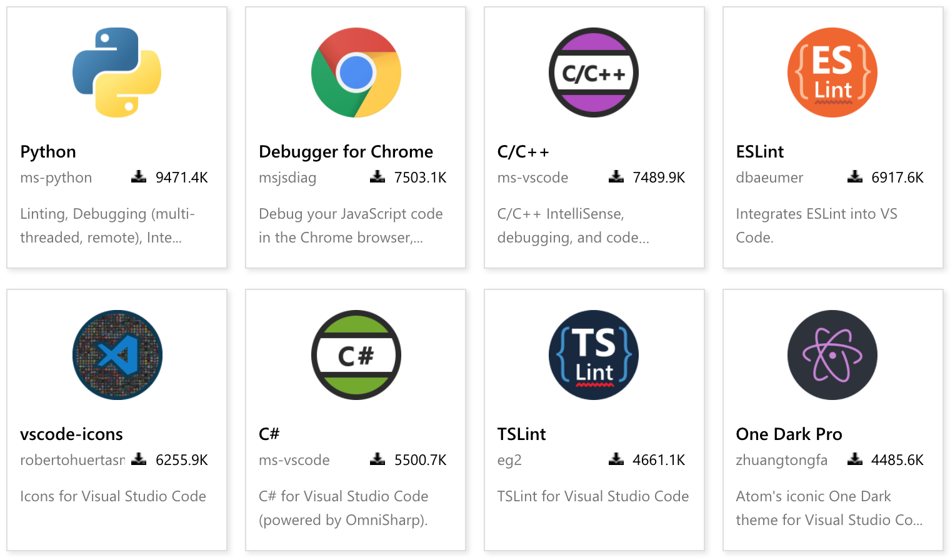Click the 7503.1K download count
This screenshot has height=560, width=950.
[421, 177]
